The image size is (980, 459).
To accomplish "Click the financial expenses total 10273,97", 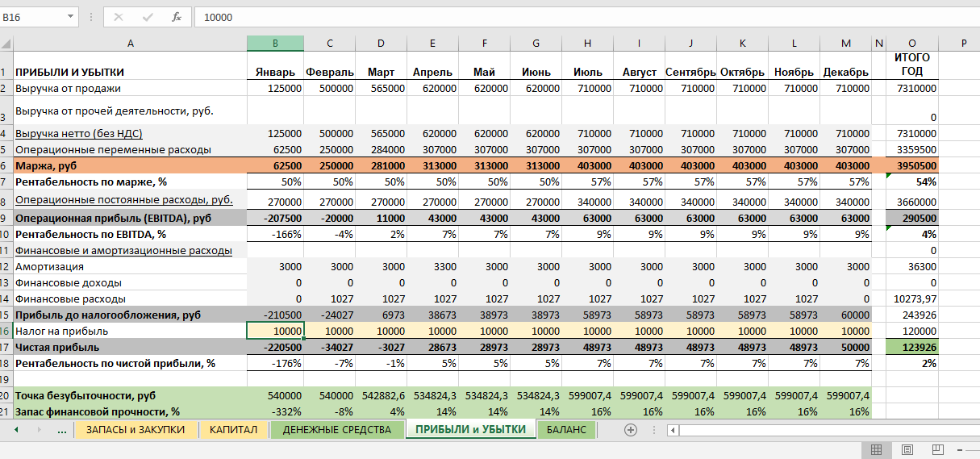I will 911,298.
